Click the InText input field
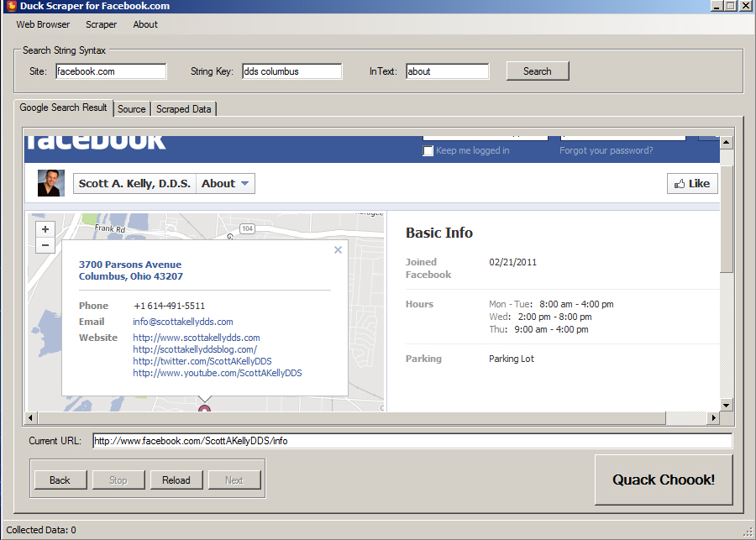This screenshot has height=540, width=756. [x=448, y=71]
